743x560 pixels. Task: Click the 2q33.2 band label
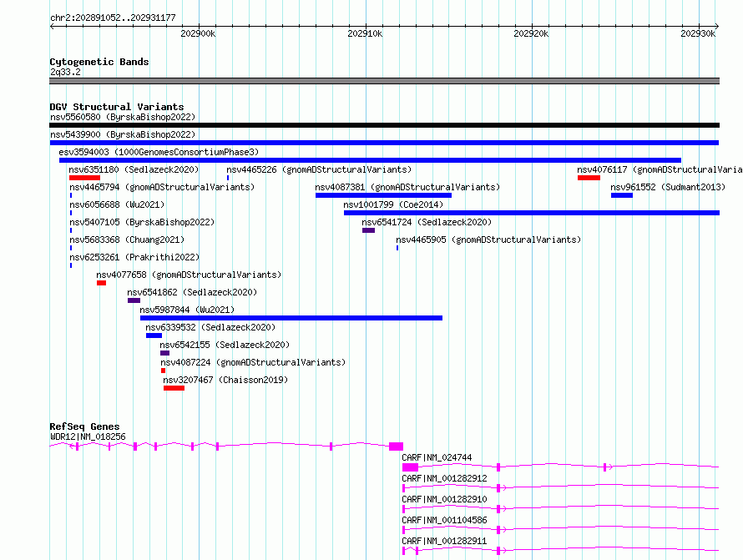click(x=65, y=72)
